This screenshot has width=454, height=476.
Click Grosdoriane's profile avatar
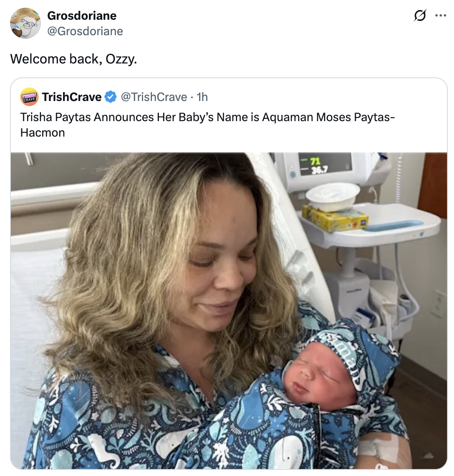point(25,23)
